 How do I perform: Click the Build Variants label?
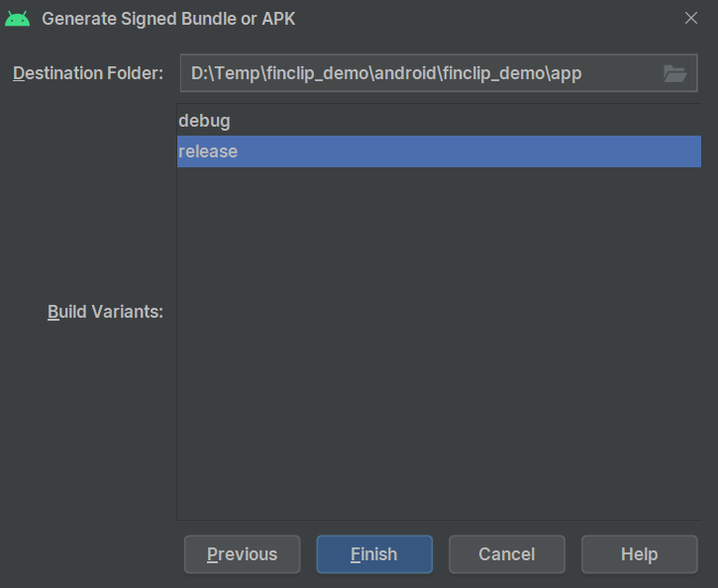(x=105, y=312)
